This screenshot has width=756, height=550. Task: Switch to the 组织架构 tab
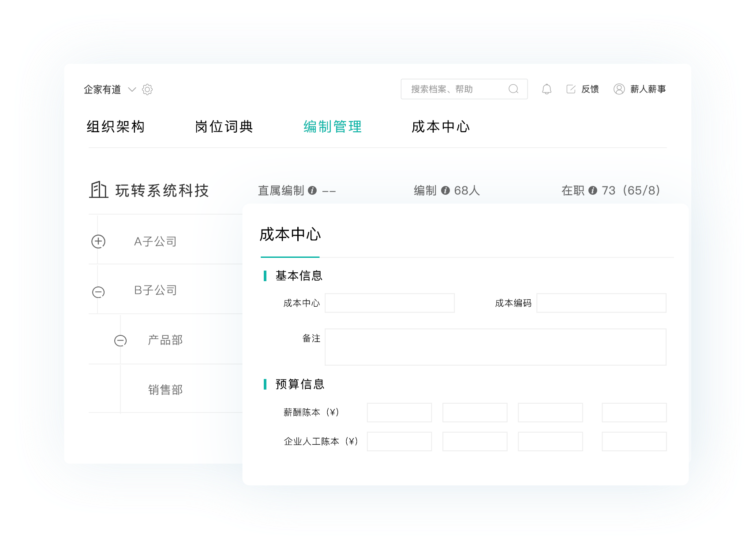click(117, 127)
